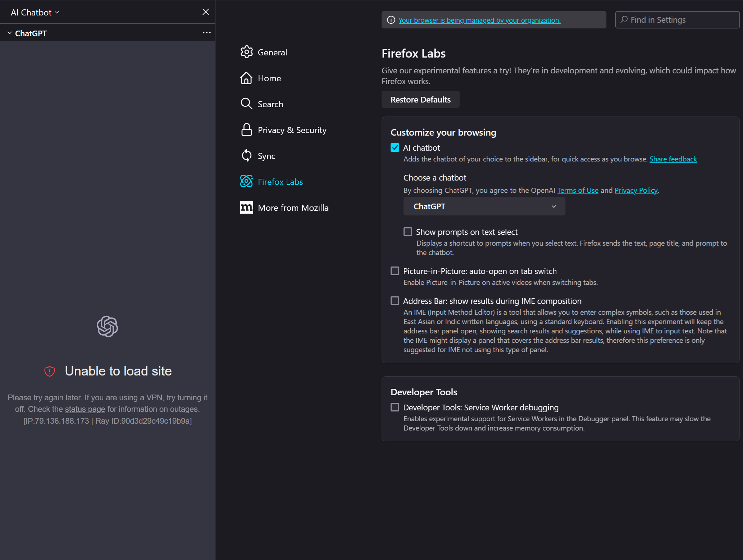
Task: Click the Privacy & Security lock icon
Action: [246, 130]
